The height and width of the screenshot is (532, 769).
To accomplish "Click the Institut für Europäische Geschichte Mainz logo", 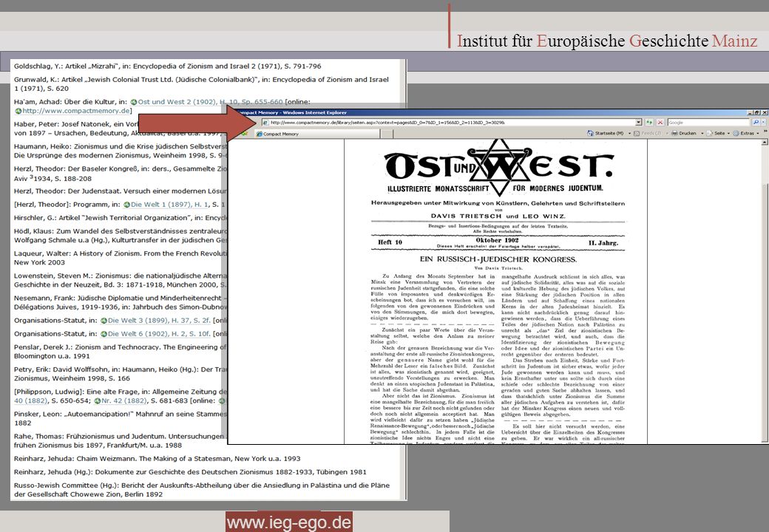I will pyautogui.click(x=606, y=40).
